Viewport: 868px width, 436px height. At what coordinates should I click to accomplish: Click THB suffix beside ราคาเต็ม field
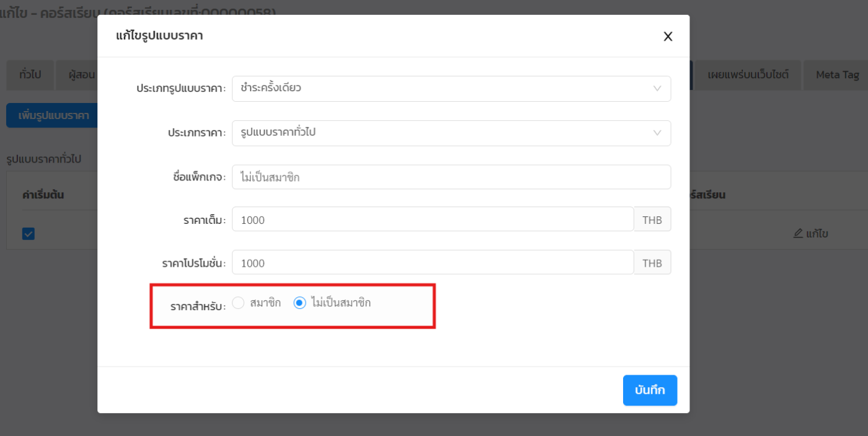pos(652,220)
